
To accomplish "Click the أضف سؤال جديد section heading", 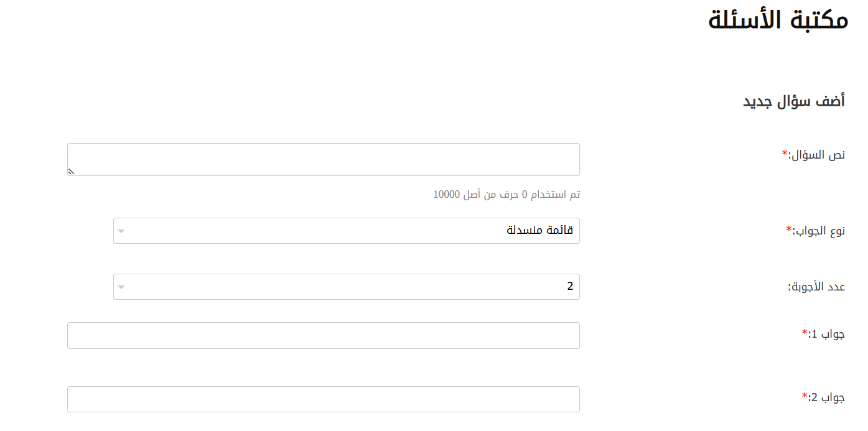I will [x=794, y=101].
